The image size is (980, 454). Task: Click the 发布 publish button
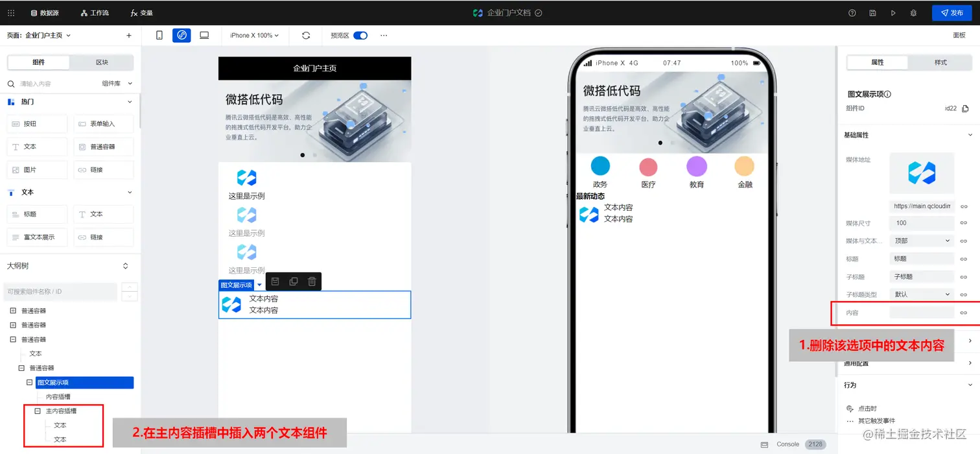click(951, 13)
